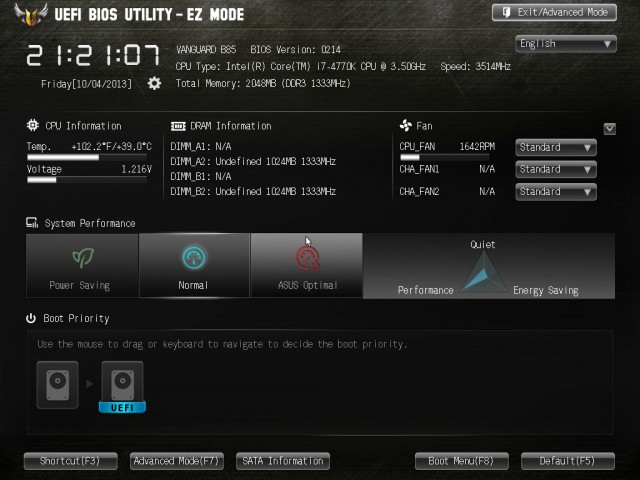Click the Boot Priority power icon
Screen dimensions: 640x480
(31, 318)
